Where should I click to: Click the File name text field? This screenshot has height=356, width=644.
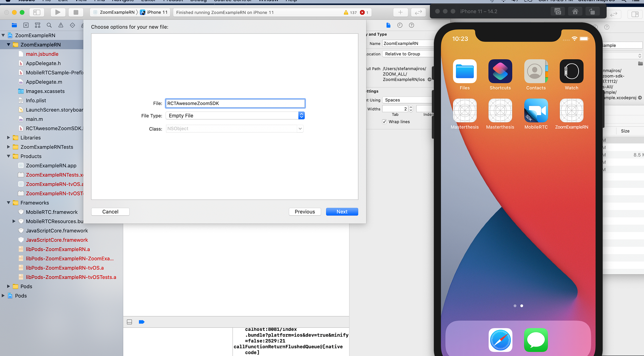coord(235,104)
